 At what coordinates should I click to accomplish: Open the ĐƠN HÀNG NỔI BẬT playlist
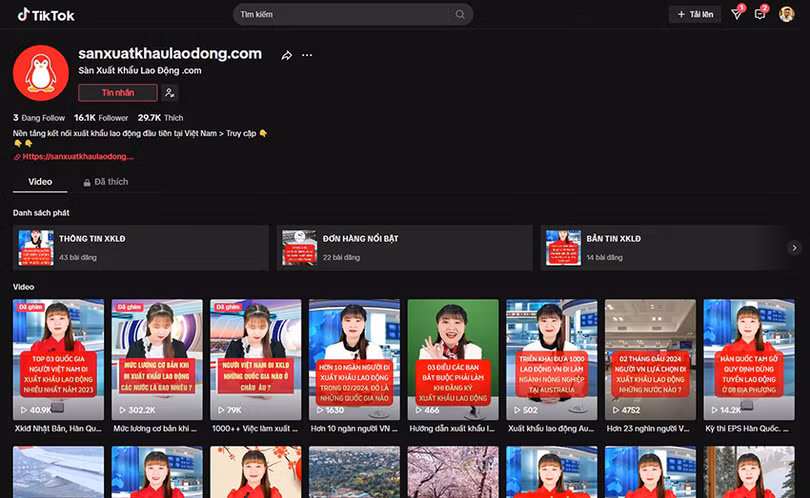tap(404, 247)
